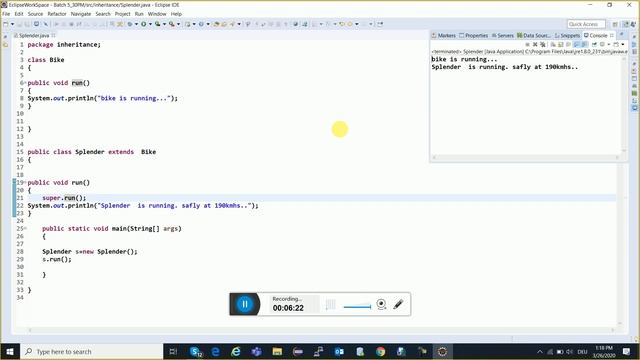The height and width of the screenshot is (360, 640).
Task: Click the green Run button in toolbar
Action: [144, 24]
